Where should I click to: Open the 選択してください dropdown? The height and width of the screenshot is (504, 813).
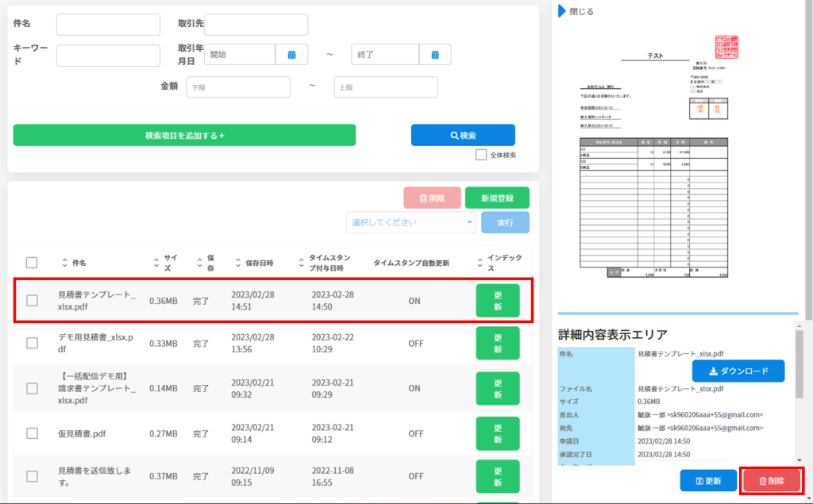tap(411, 222)
